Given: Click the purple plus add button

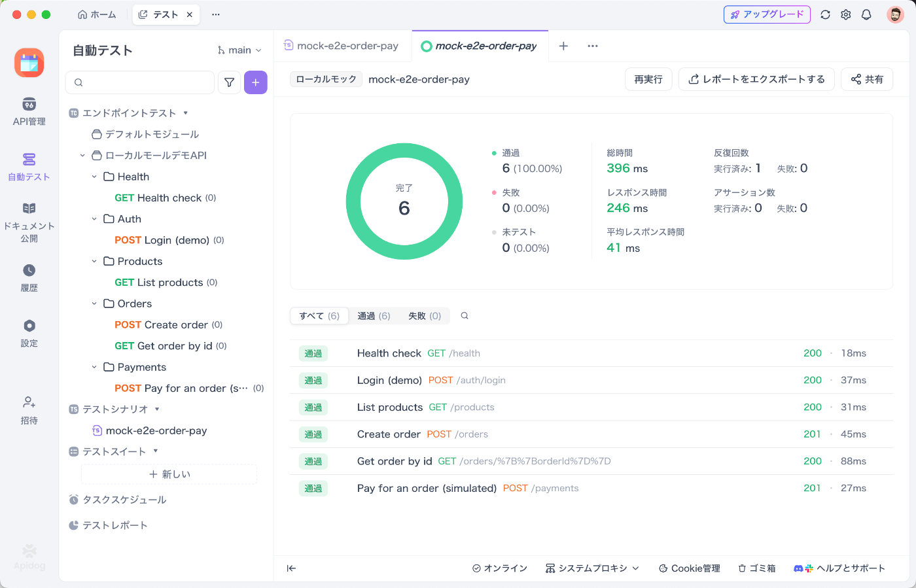Looking at the screenshot, I should 255,82.
